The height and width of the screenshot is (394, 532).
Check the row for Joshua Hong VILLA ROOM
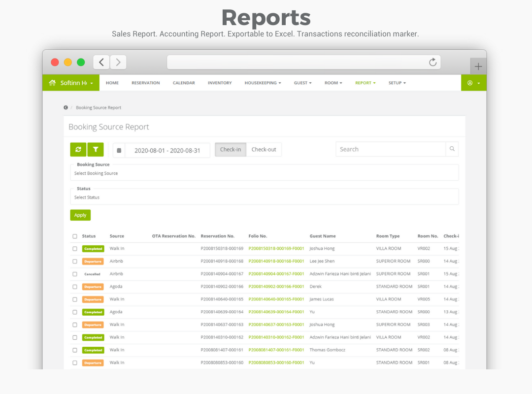click(75, 249)
